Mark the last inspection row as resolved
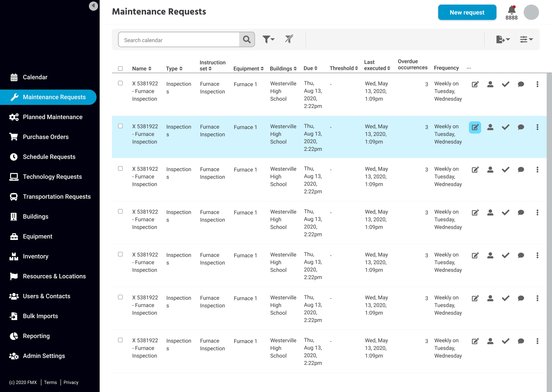Viewport: 552px width, 392px height. coord(505,341)
